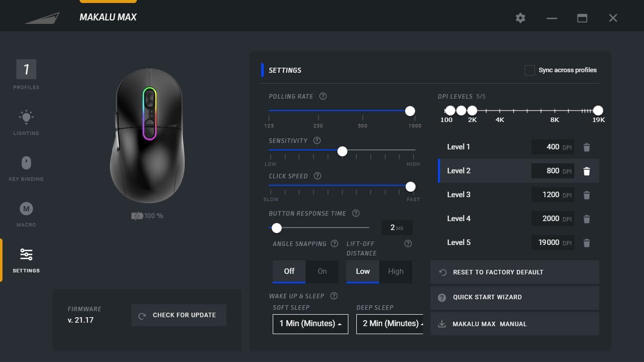Click the Polling Rate help tooltip
The image size is (644, 362).
point(322,96)
